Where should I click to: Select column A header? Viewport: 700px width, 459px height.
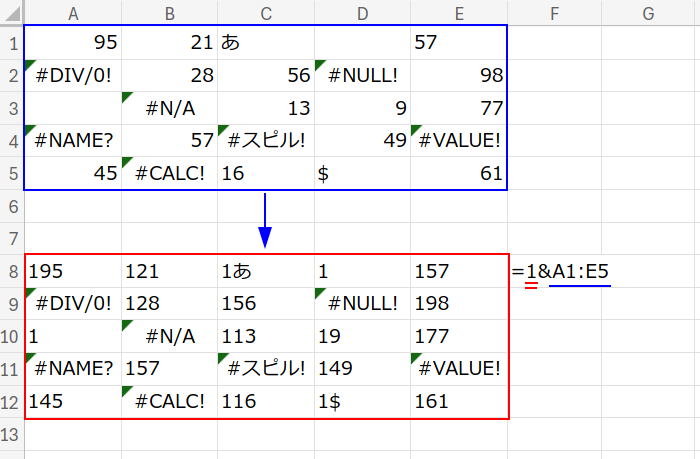pyautogui.click(x=73, y=12)
